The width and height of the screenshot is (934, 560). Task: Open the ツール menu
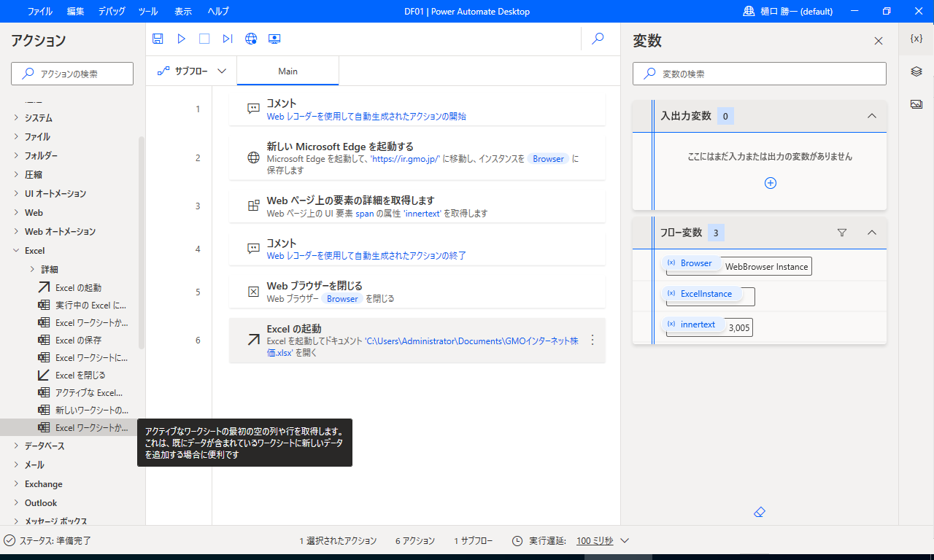pyautogui.click(x=147, y=12)
